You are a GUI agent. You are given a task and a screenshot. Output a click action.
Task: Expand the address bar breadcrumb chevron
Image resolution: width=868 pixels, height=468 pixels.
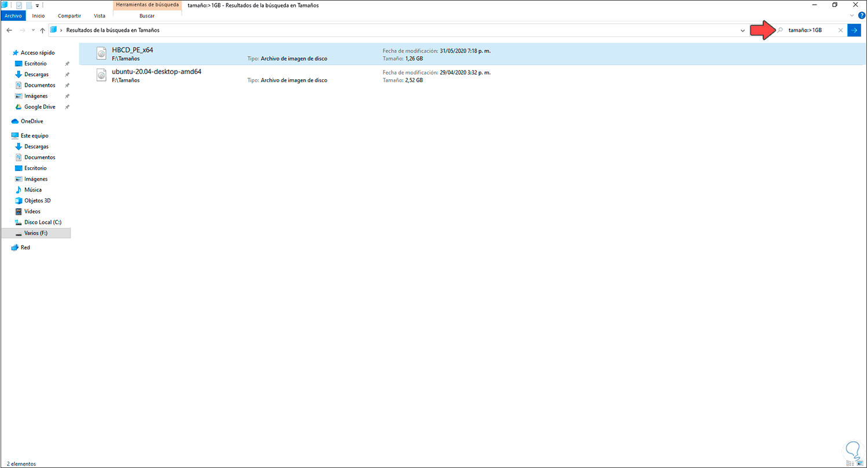[x=61, y=30]
